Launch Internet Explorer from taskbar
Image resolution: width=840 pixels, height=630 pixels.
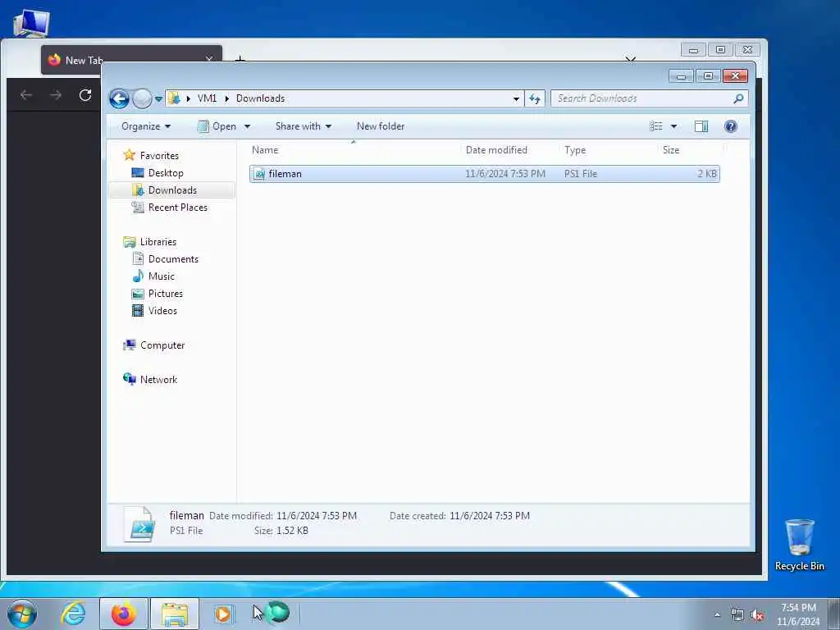[x=73, y=614]
